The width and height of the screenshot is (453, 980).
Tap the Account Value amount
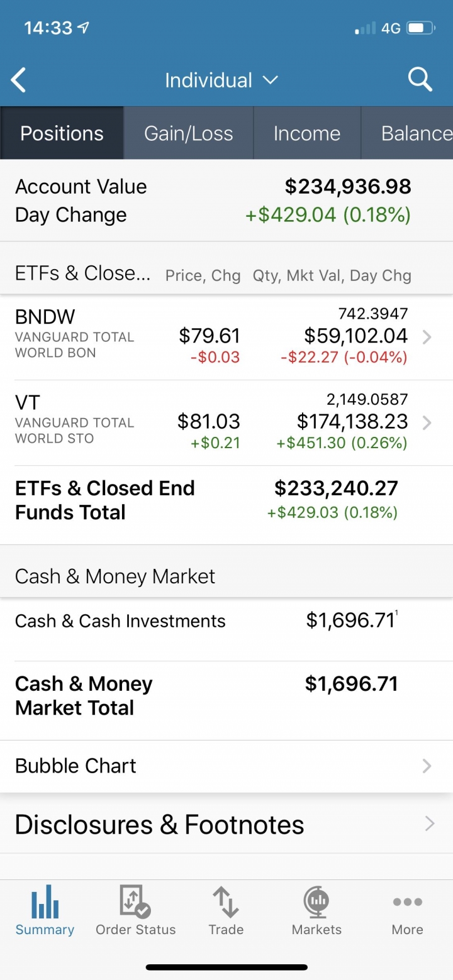pos(348,187)
